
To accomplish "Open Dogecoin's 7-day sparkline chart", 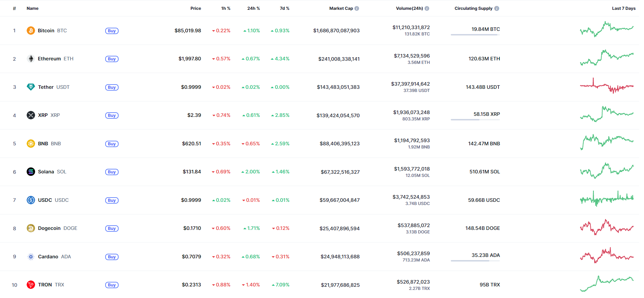I will pos(607,227).
